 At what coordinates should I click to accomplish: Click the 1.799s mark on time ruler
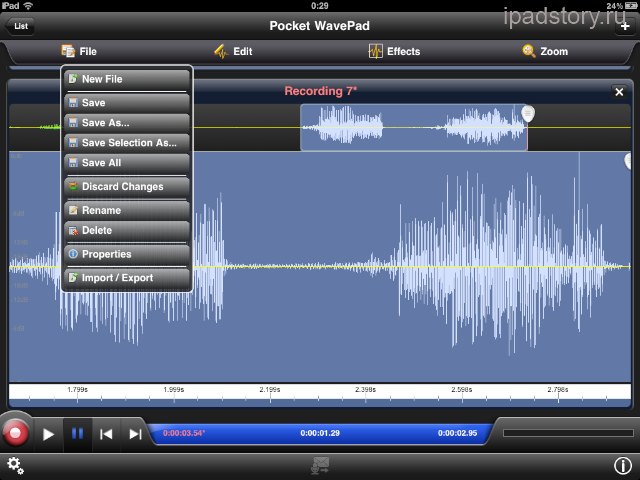78,390
